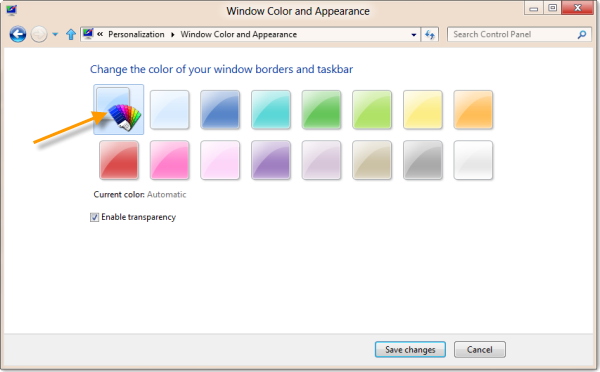Click the refresh icon beside address bar
600x372 pixels.
pyautogui.click(x=430, y=34)
